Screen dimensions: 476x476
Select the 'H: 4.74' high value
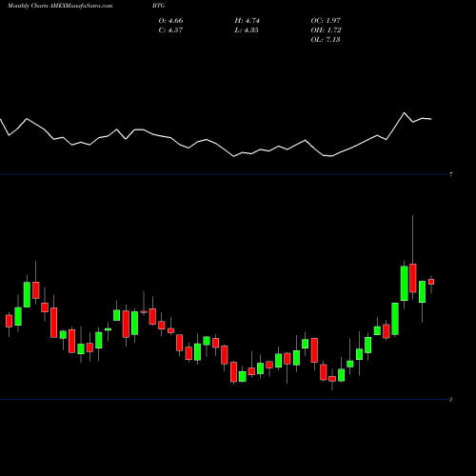[248, 21]
